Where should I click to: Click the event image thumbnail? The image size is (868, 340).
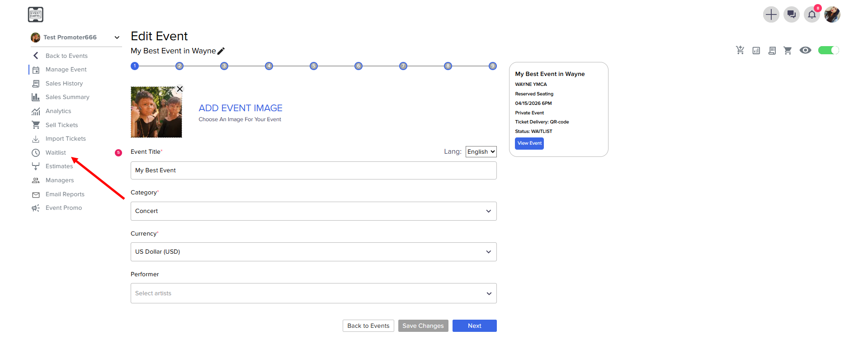coord(156,112)
